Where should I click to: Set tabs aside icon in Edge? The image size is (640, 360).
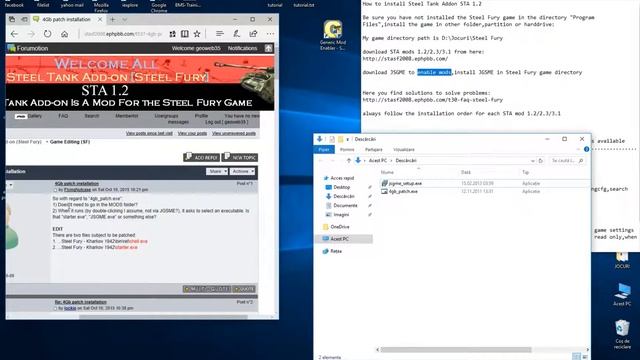click(x=24, y=19)
